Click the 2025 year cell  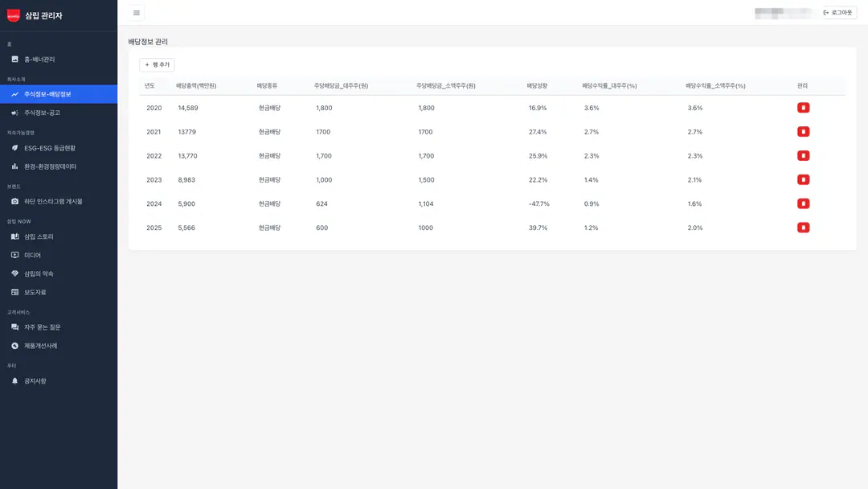pos(154,228)
